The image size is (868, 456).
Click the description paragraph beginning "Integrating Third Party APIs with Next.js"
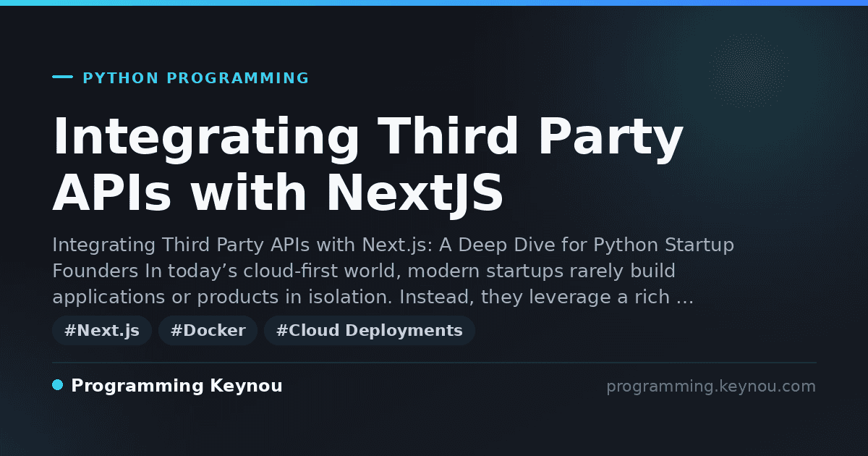393,271
